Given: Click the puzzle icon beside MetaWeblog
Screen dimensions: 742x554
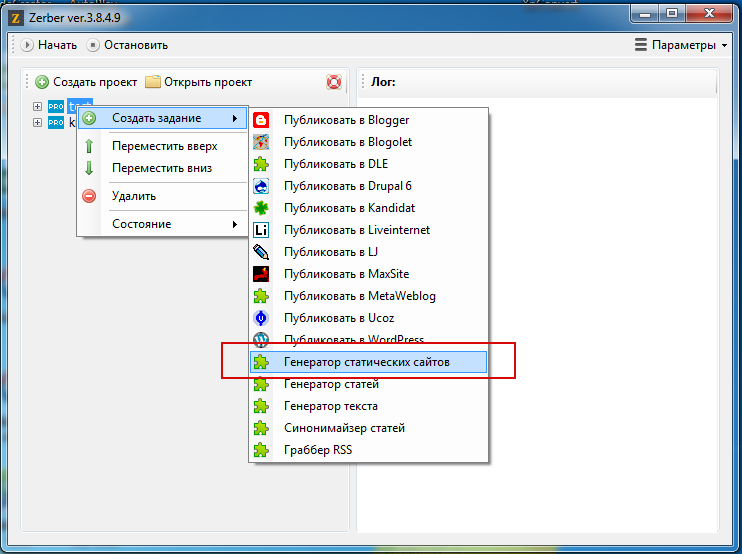Looking at the screenshot, I should point(261,296).
